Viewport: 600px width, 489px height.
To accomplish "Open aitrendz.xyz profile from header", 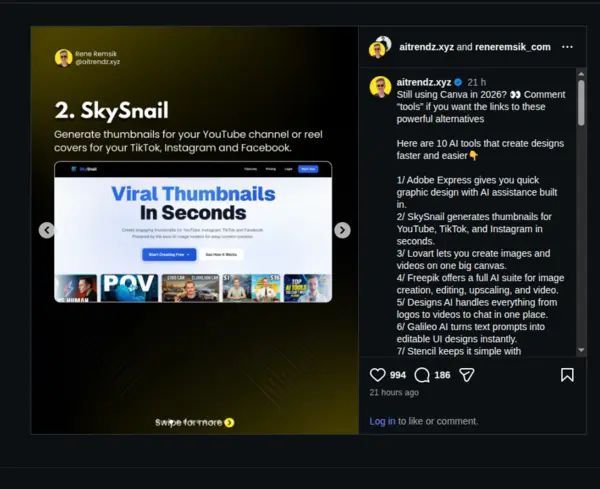I will tap(426, 47).
